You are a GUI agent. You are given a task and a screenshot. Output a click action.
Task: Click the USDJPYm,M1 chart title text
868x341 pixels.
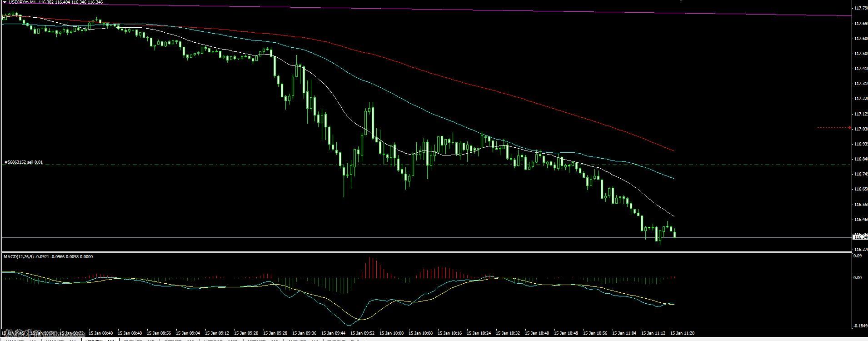click(x=23, y=2)
